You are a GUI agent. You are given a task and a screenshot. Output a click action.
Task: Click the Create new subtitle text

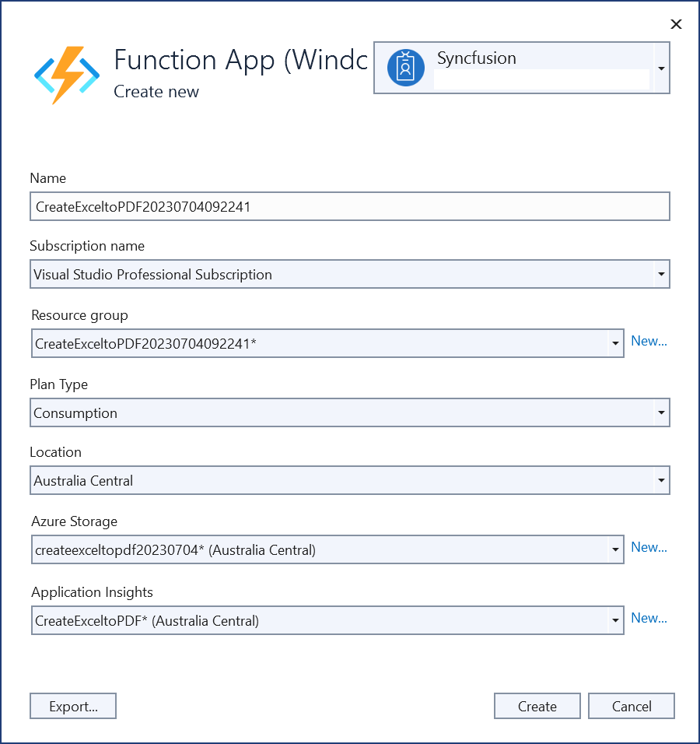pyautogui.click(x=156, y=92)
